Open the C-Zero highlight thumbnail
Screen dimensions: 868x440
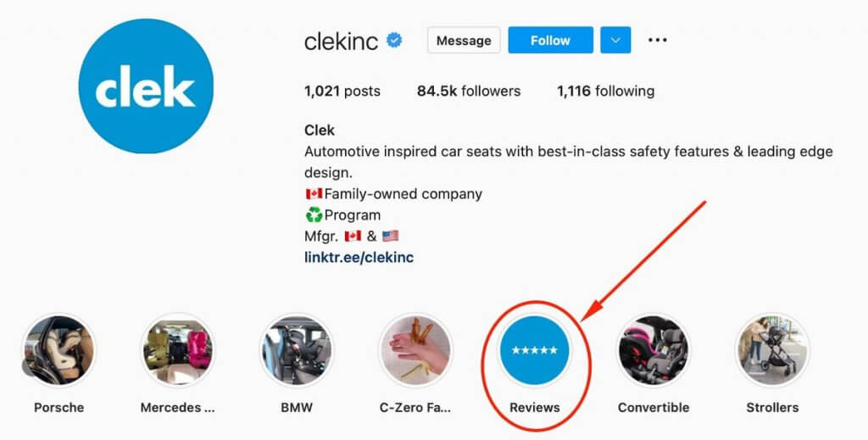[415, 350]
